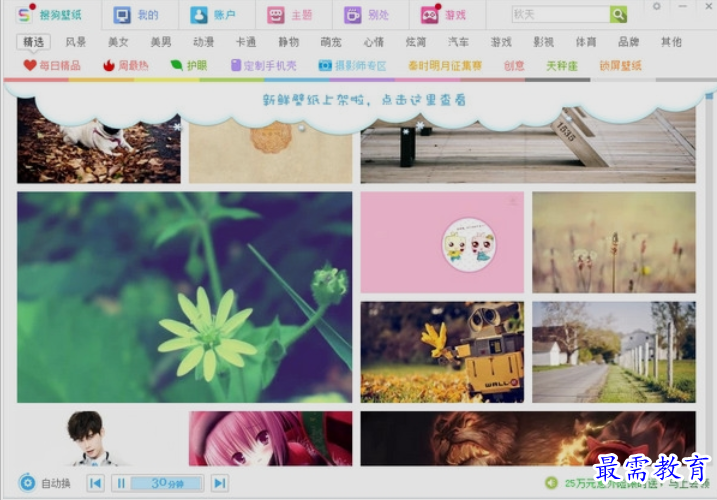Image resolution: width=717 pixels, height=500 pixels.
Task: Select the 游戏 category in the category row
Action: tap(501, 42)
